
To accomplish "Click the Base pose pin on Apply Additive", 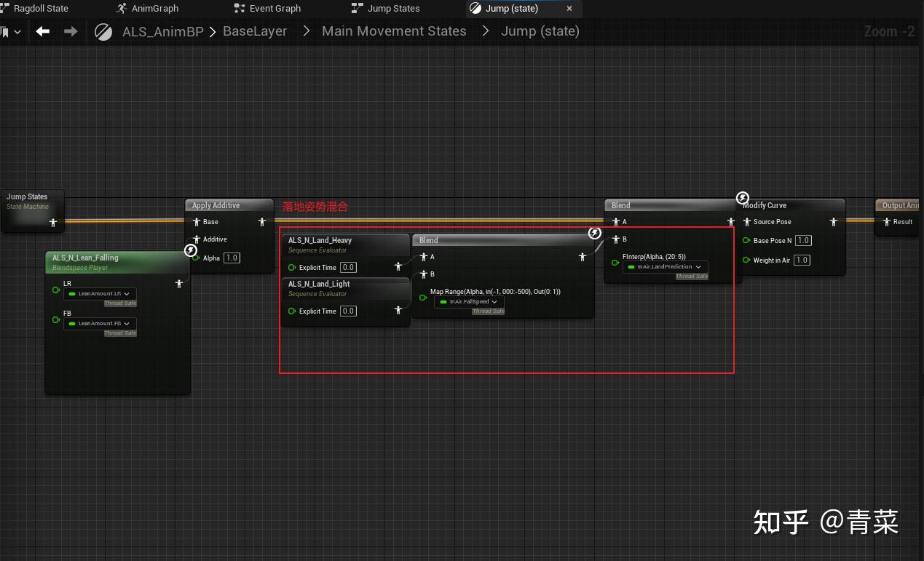I will (x=196, y=222).
